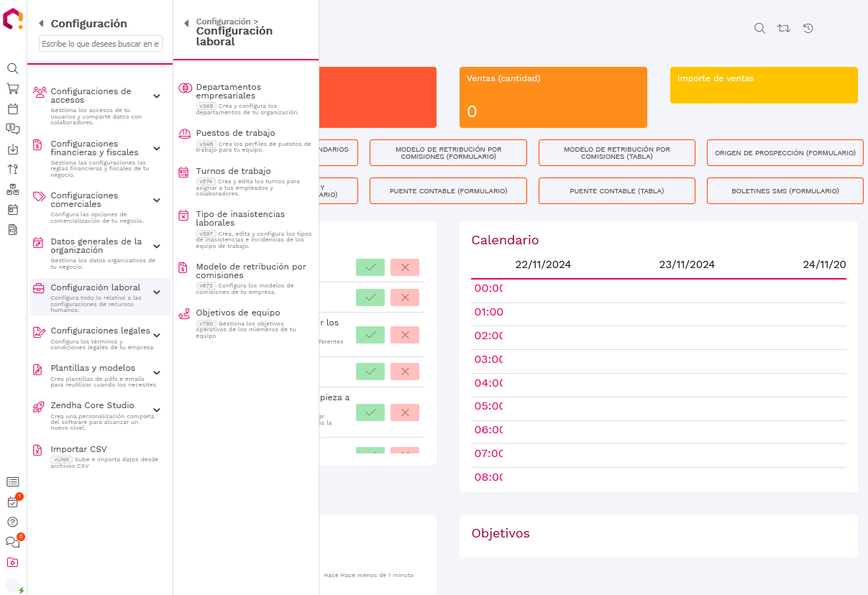This screenshot has height=595, width=868.
Task: Click the refresh arrows icon in top bar
Action: pyautogui.click(x=784, y=29)
